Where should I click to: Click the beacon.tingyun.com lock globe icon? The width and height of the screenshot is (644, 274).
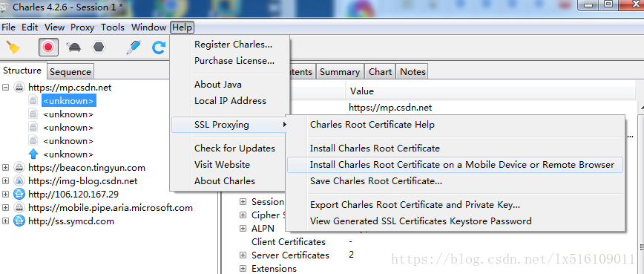pyautogui.click(x=19, y=168)
